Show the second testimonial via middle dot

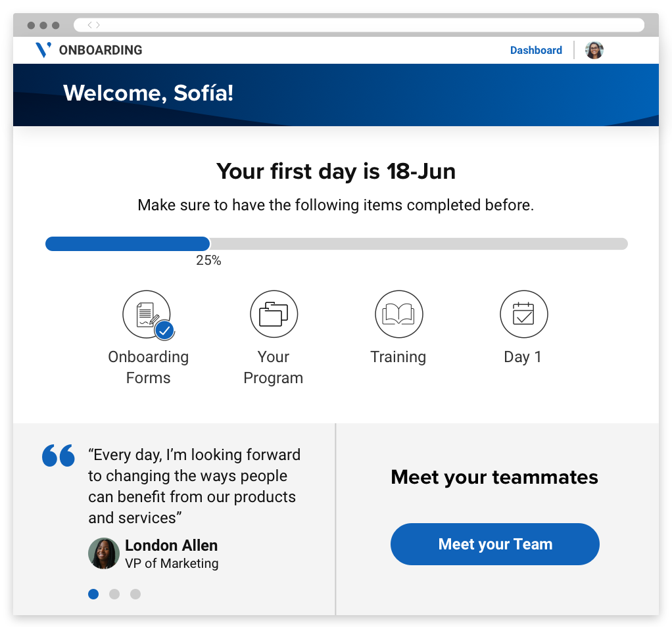(114, 594)
